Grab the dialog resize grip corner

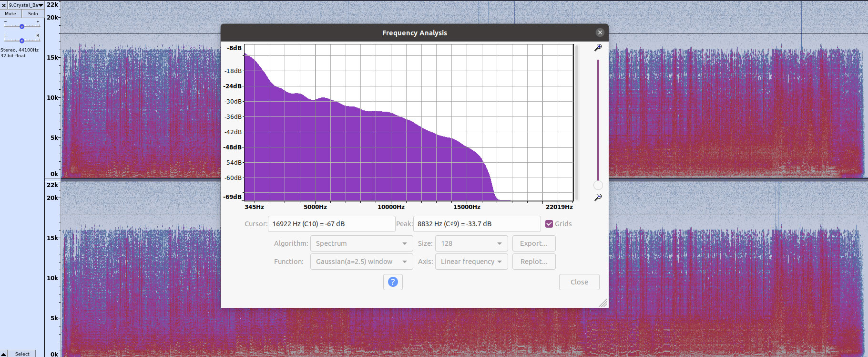(x=603, y=303)
